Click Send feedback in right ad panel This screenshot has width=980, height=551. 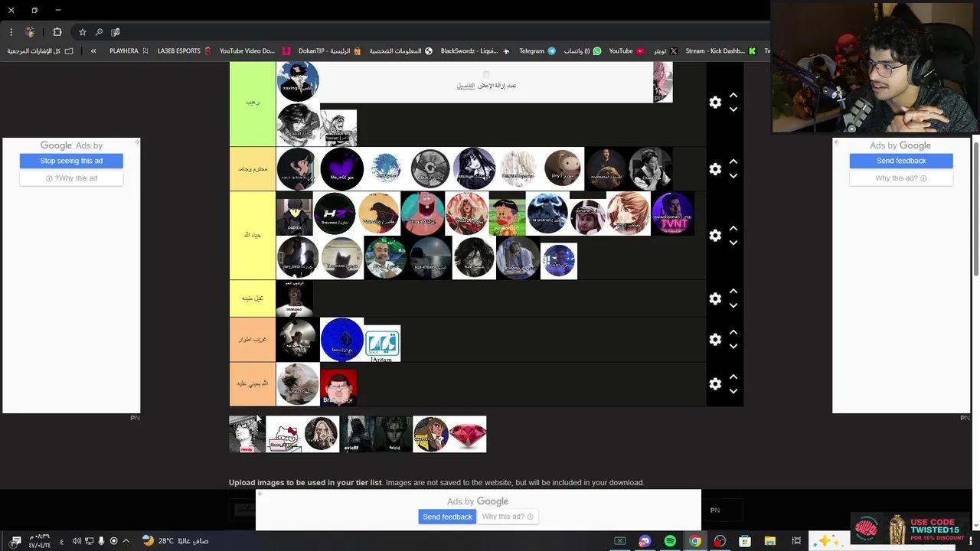[901, 161]
